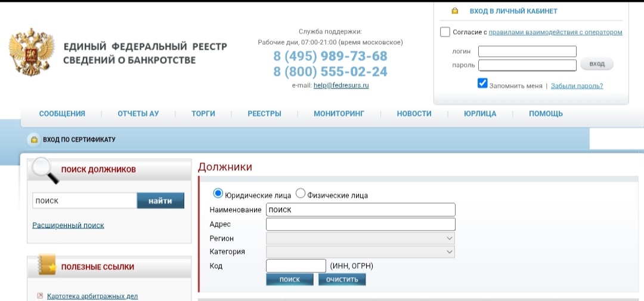Click the ВХОД ПО СЕРТИФИКАТУ link
The height and width of the screenshot is (301, 644).
(79, 140)
